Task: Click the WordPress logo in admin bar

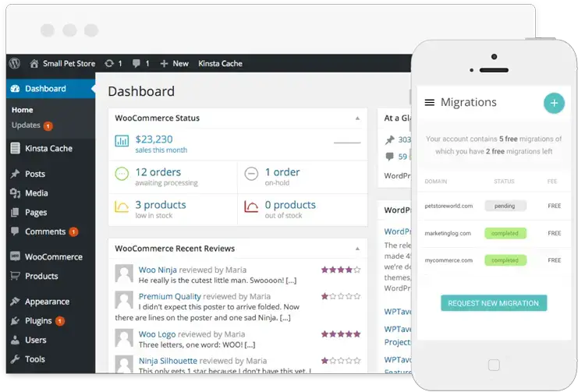Action: click(15, 63)
